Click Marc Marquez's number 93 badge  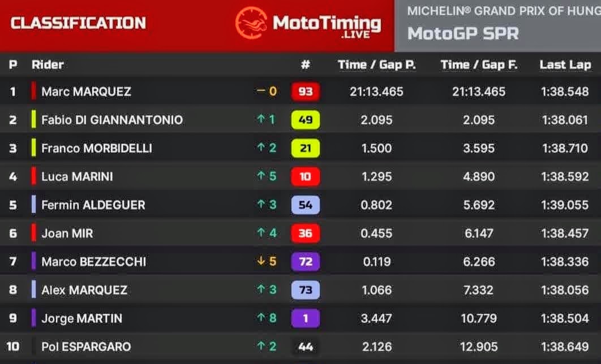coord(306,92)
